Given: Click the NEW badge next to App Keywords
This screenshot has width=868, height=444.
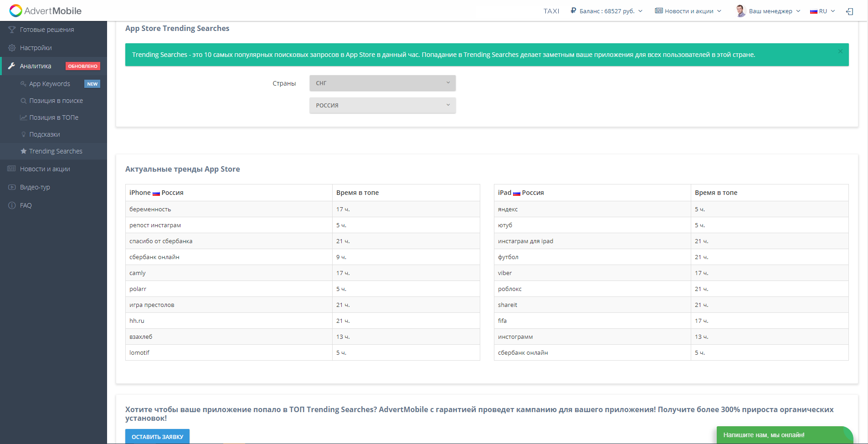Looking at the screenshot, I should pos(92,84).
